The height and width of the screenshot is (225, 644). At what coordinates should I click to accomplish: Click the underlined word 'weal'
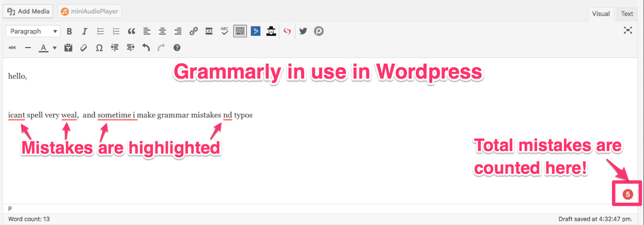pos(69,115)
